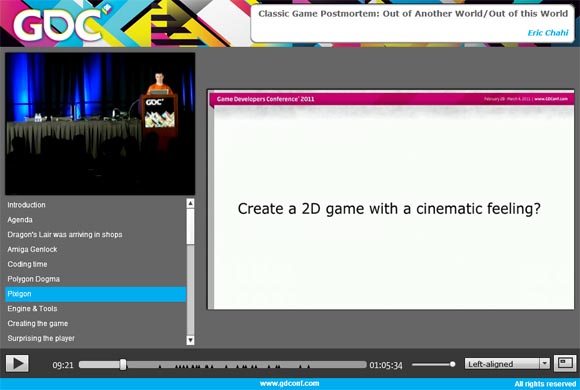Select the Introduction chapter
580x390 pixels.
pyautogui.click(x=26, y=205)
